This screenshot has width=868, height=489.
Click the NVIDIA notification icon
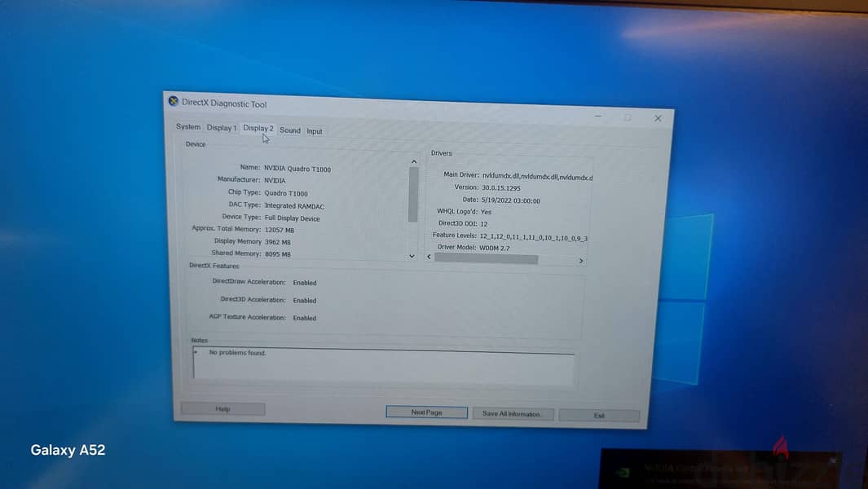[x=623, y=472]
